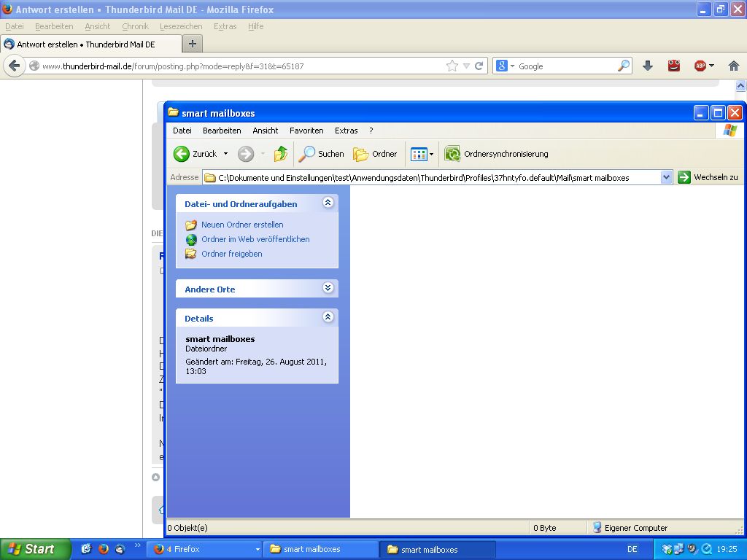The width and height of the screenshot is (747, 560).
Task: Click the first quick launch icon
Action: click(x=86, y=549)
